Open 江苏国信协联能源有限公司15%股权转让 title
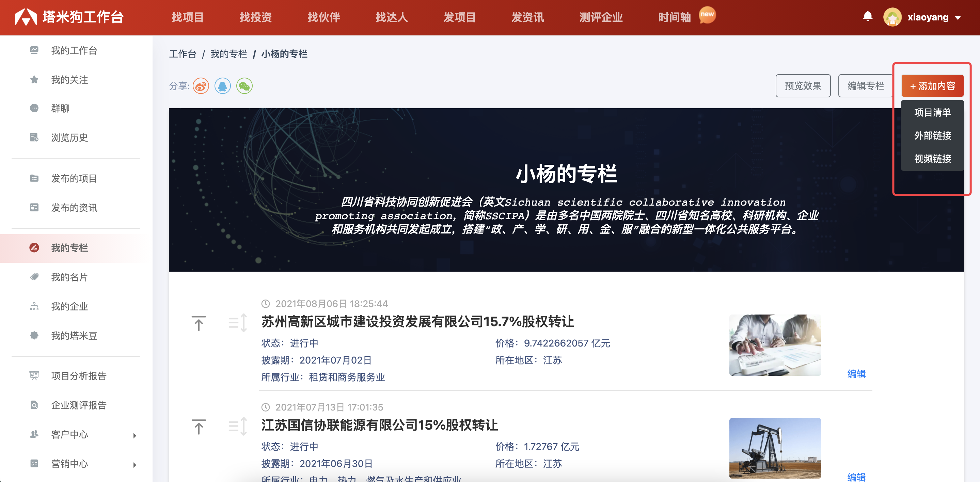The height and width of the screenshot is (482, 980). 379,425
